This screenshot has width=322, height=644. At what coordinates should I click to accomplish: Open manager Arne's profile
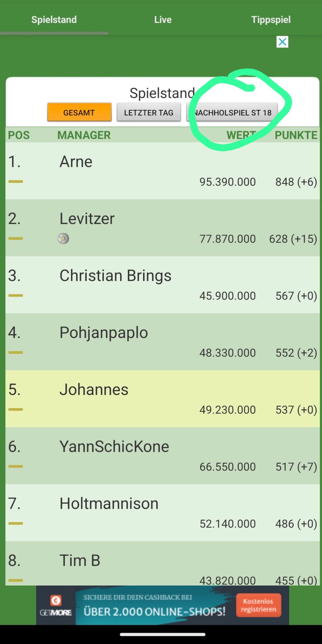[76, 162]
